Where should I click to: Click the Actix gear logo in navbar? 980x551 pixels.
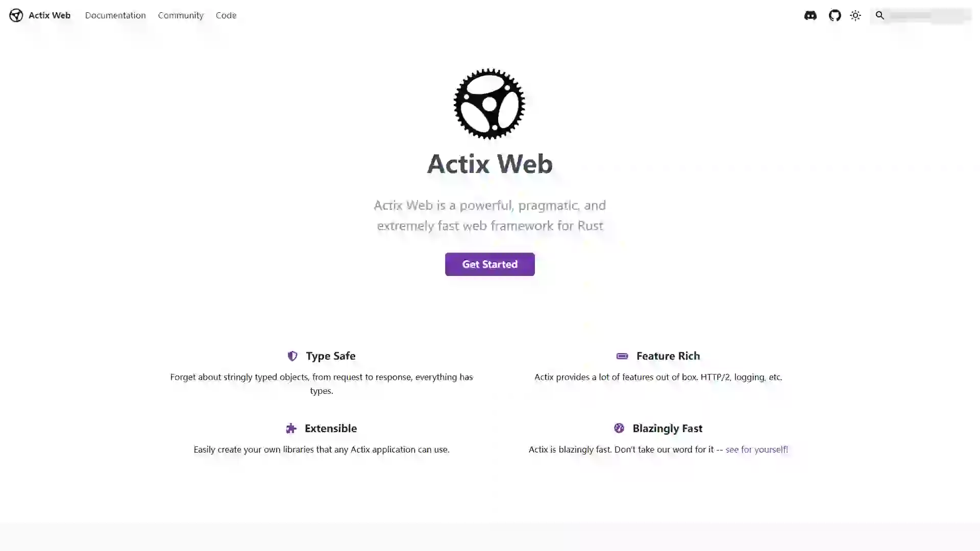pyautogui.click(x=16, y=15)
